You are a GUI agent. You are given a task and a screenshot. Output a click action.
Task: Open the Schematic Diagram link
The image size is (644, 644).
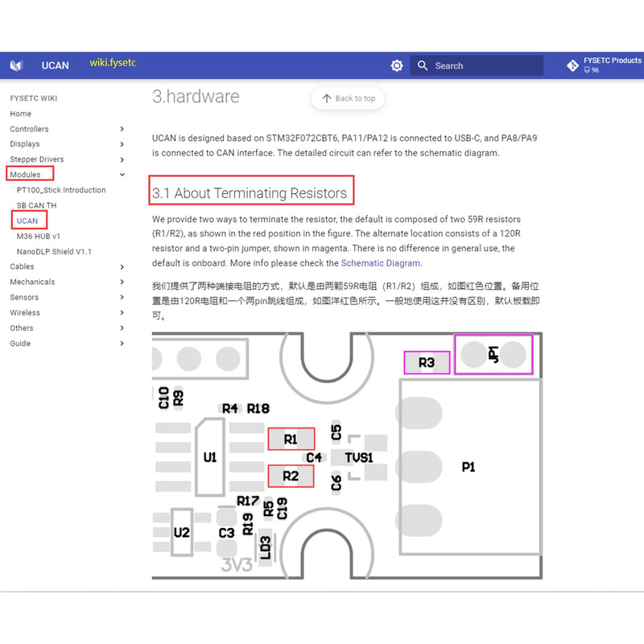click(381, 263)
